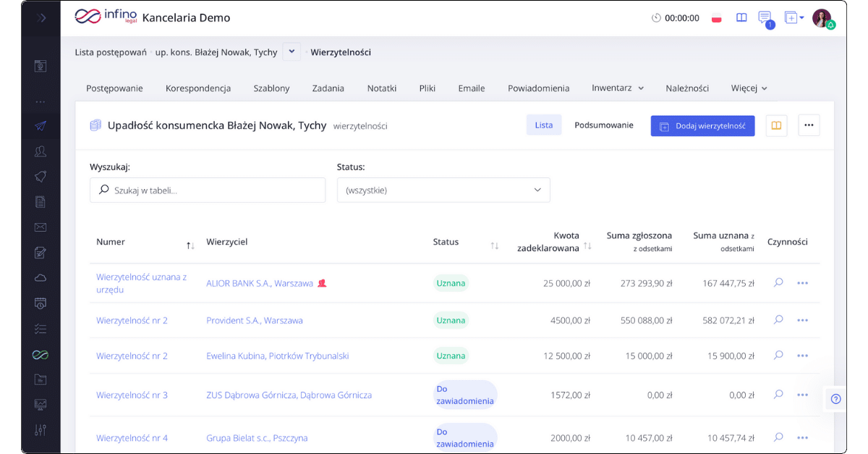868x454 pixels.
Task: Open the Status filter dropdown
Action: point(443,190)
